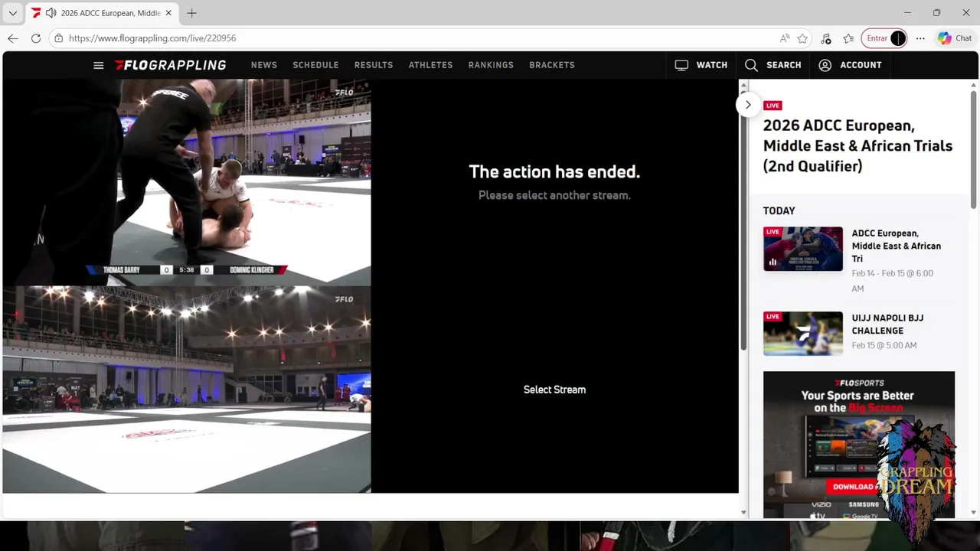Collapse the event sidebar with chevron arrow

(748, 105)
